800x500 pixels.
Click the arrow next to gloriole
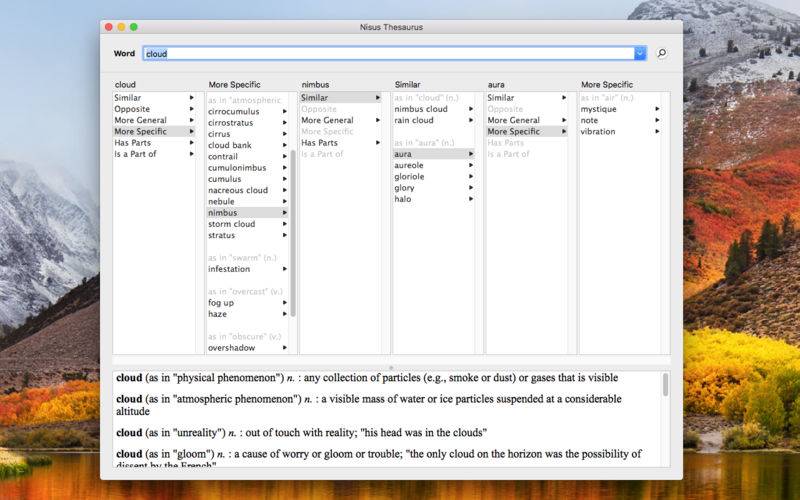pyautogui.click(x=471, y=176)
